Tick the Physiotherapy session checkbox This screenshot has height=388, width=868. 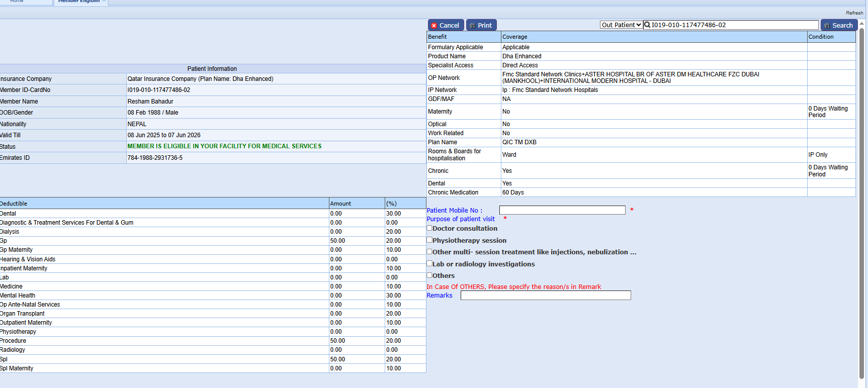[429, 240]
